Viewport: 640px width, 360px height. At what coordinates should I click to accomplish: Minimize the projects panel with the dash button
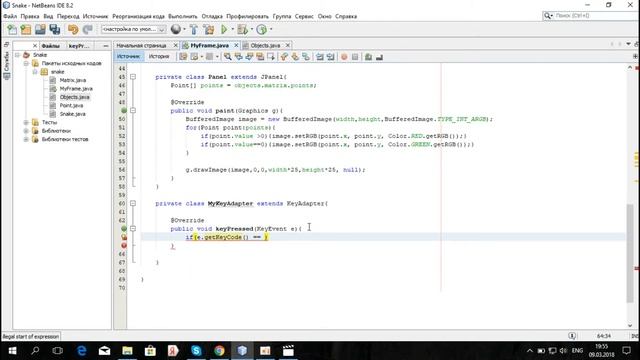[x=106, y=46]
